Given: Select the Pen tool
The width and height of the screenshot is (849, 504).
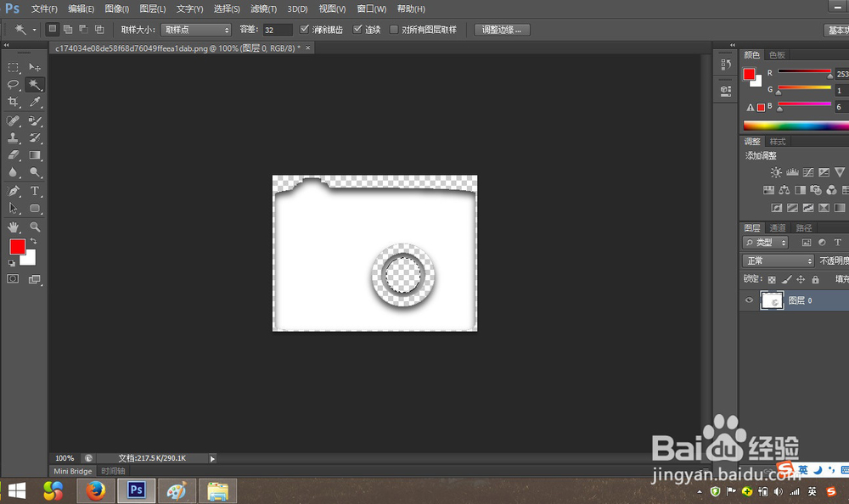Looking at the screenshot, I should (14, 191).
